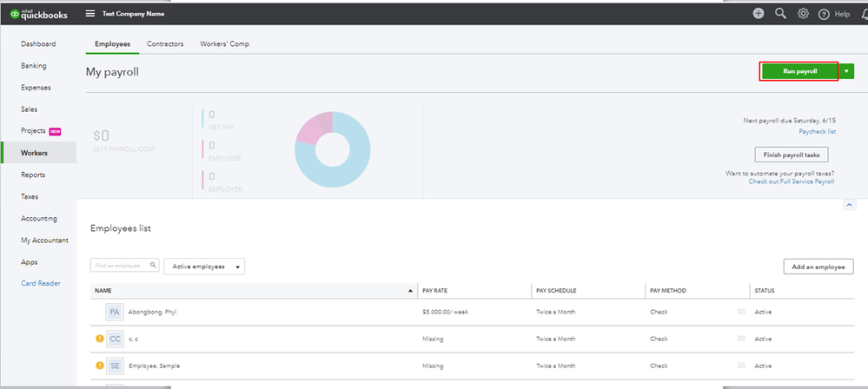Click the pay method icon in c, c row
Viewport: 868px width, 389px height.
tap(741, 339)
